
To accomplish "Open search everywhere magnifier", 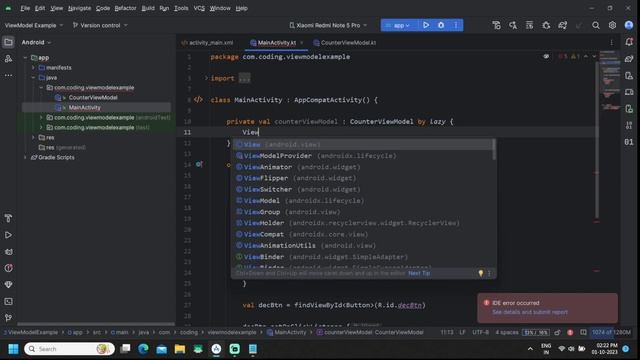I will coord(596,25).
